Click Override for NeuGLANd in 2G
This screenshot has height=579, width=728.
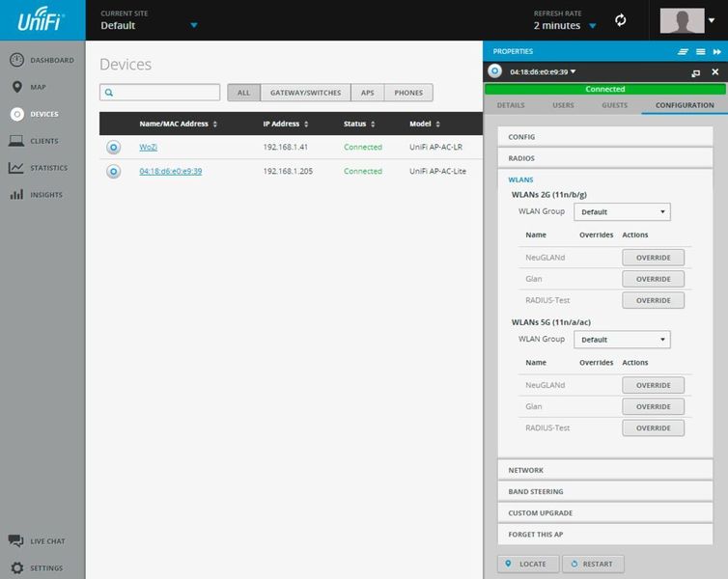click(653, 258)
